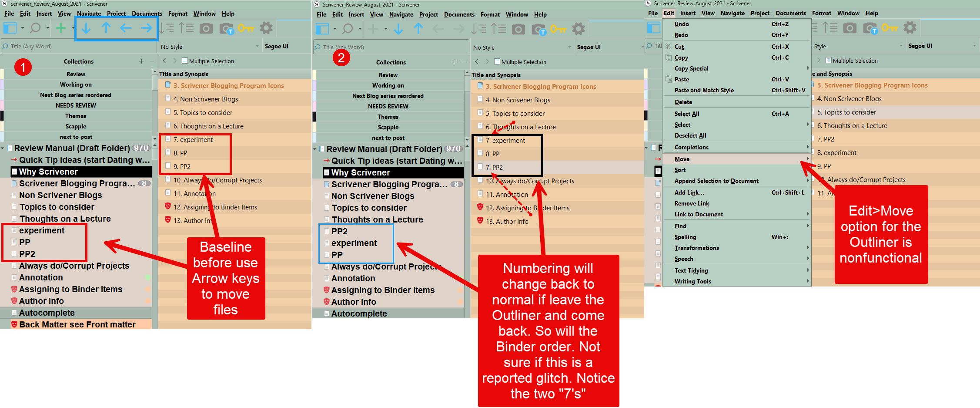Click the blue Move Right arrow, left window

pos(147,28)
